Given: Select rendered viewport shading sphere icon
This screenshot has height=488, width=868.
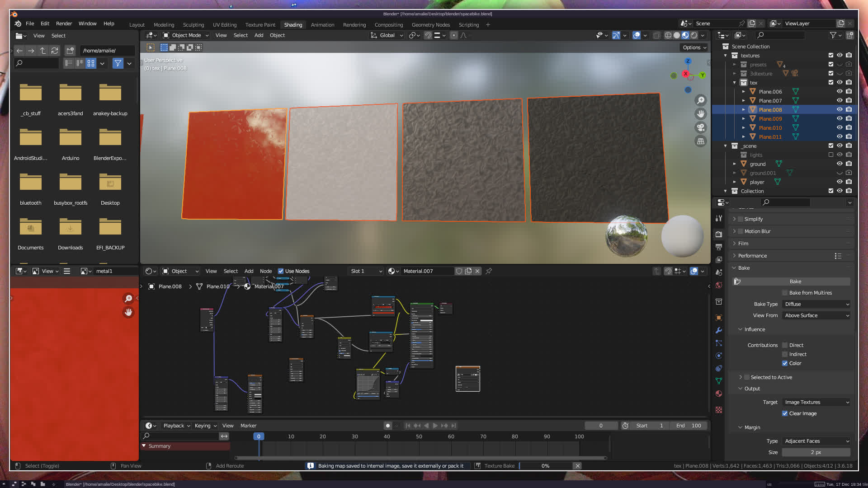Looking at the screenshot, I should [694, 35].
